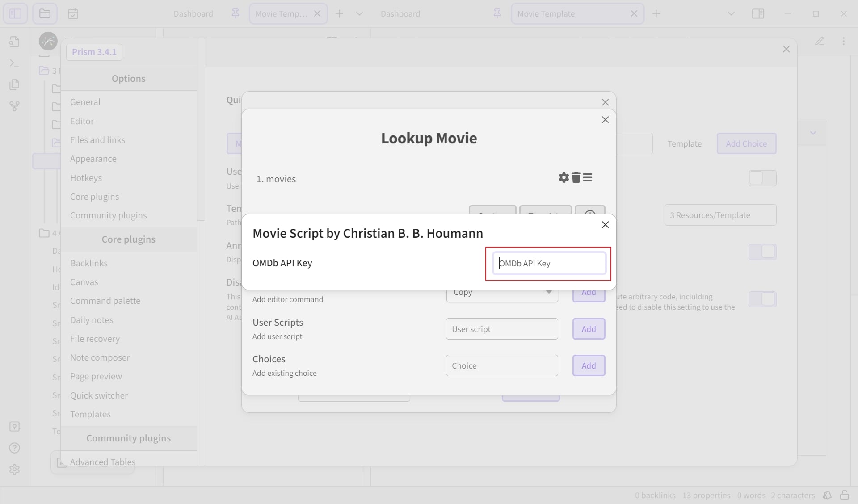Disable the toggle below Resources/Template field
This screenshot has width=858, height=504.
(762, 252)
